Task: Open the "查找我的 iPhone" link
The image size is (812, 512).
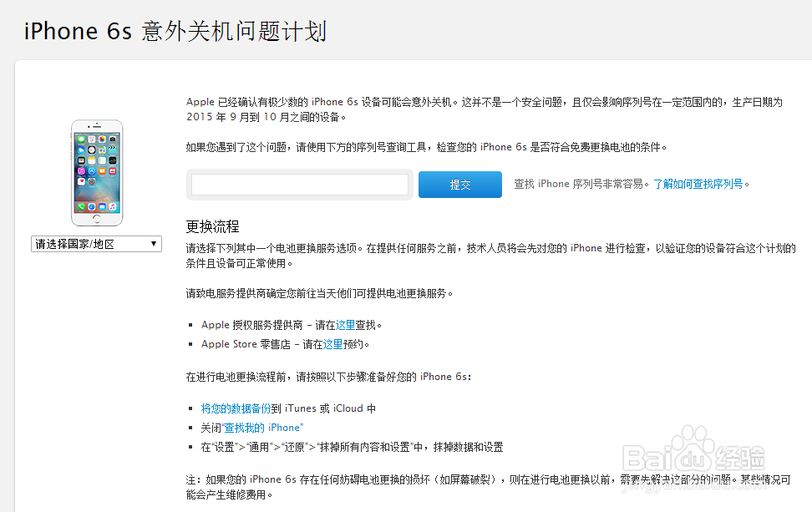Action: pos(262,428)
